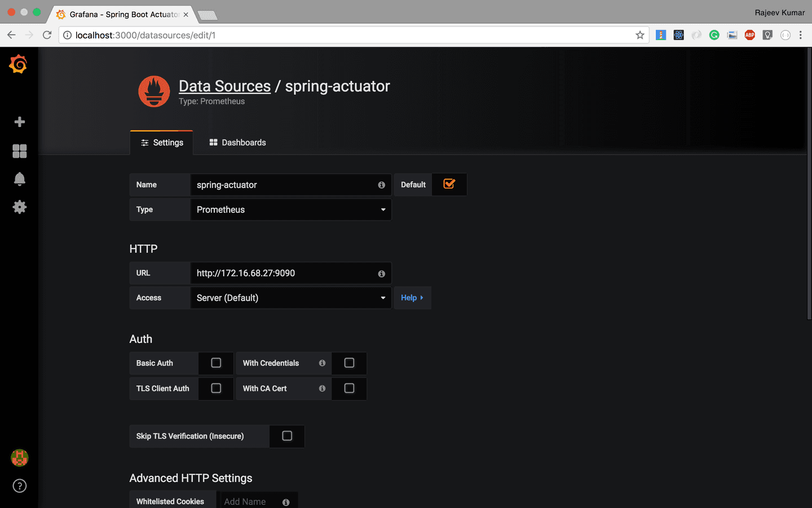Viewport: 812px width, 508px height.
Task: Switch to the Dashboards tab
Action: click(237, 143)
